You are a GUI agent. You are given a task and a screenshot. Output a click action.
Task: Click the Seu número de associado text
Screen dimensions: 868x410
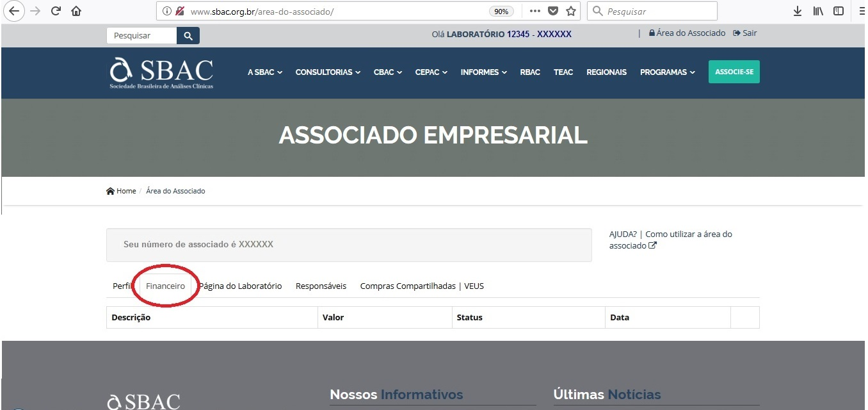(198, 244)
